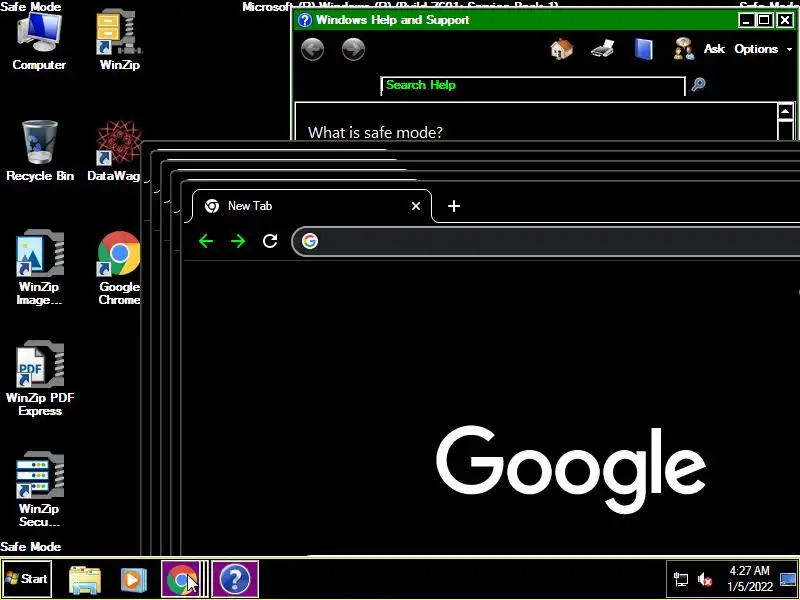
Task: Select the WinZip PDF Express shortcut
Action: click(x=40, y=379)
